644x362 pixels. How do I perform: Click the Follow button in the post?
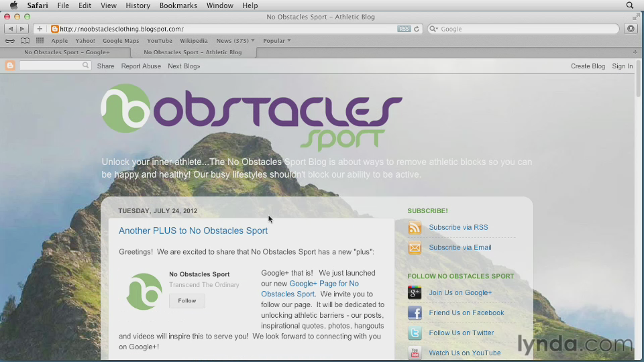coord(187,301)
